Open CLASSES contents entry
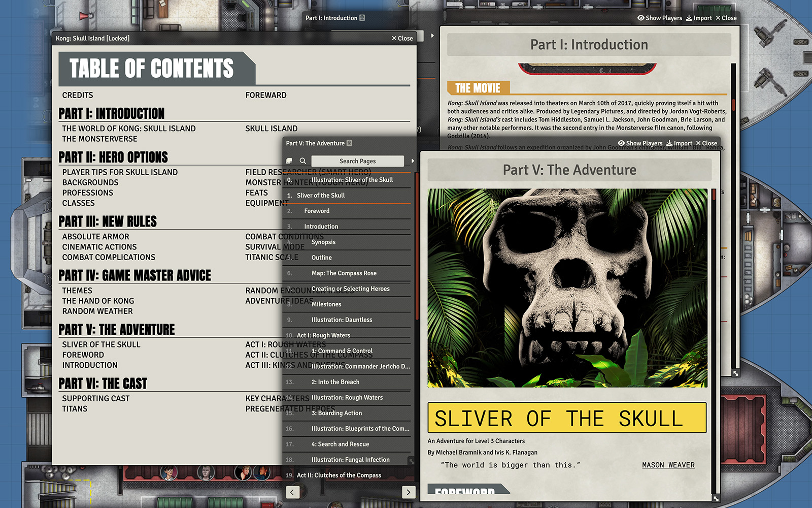 pyautogui.click(x=78, y=203)
